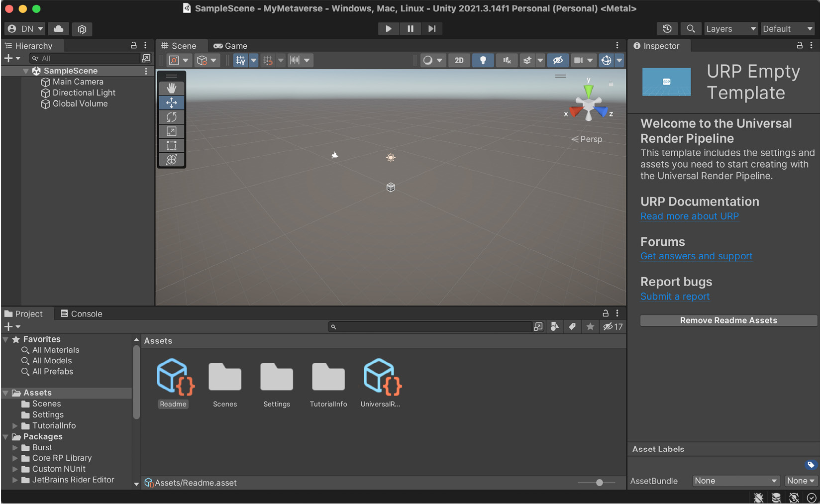The image size is (821, 504).
Task: Open the DN account dropdown
Action: (26, 29)
